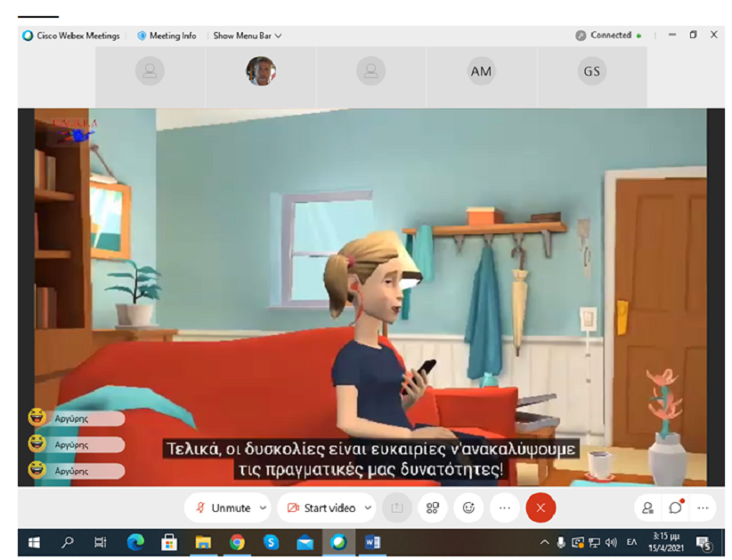Click the network icon in the system tray

[x=594, y=542]
